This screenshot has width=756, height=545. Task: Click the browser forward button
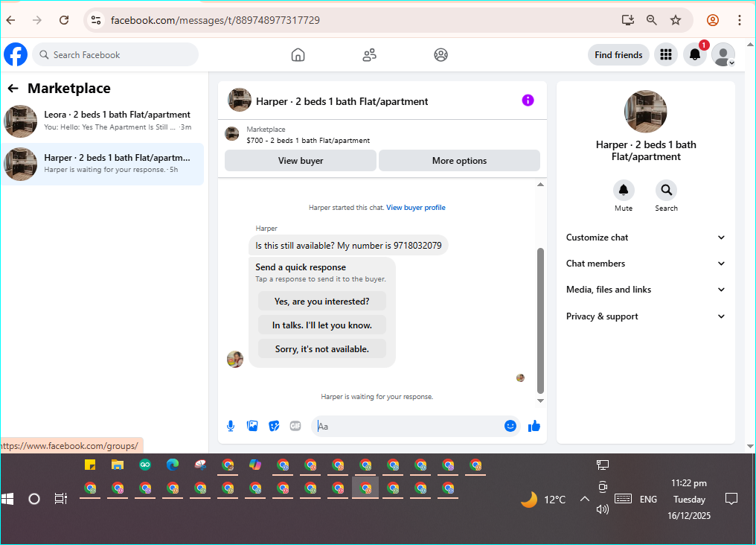click(x=36, y=20)
